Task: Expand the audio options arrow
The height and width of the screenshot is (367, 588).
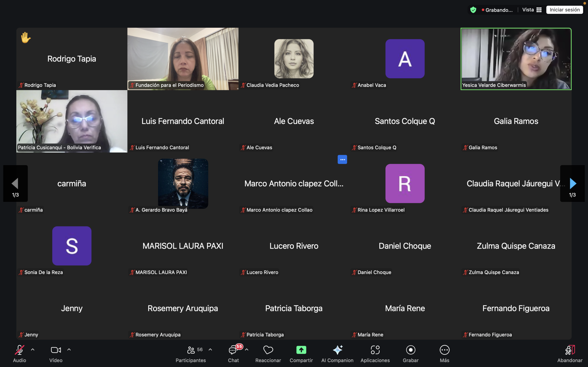Action: pyautogui.click(x=33, y=350)
